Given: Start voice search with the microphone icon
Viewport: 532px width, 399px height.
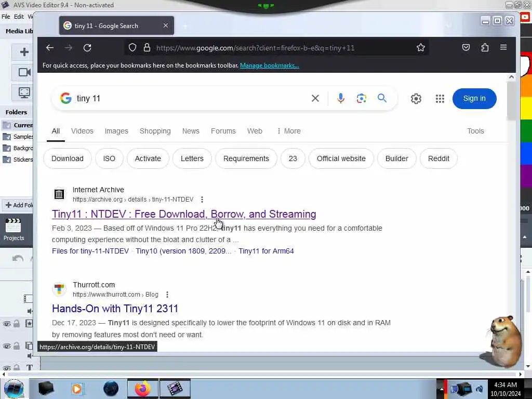Looking at the screenshot, I should (x=341, y=98).
